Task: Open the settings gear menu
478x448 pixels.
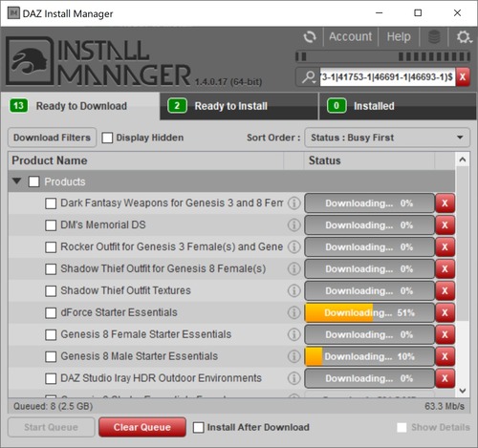Action: pyautogui.click(x=464, y=37)
